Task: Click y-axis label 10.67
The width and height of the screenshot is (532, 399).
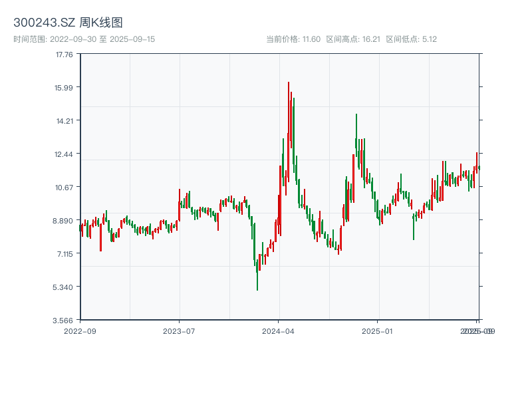Action: click(x=64, y=188)
